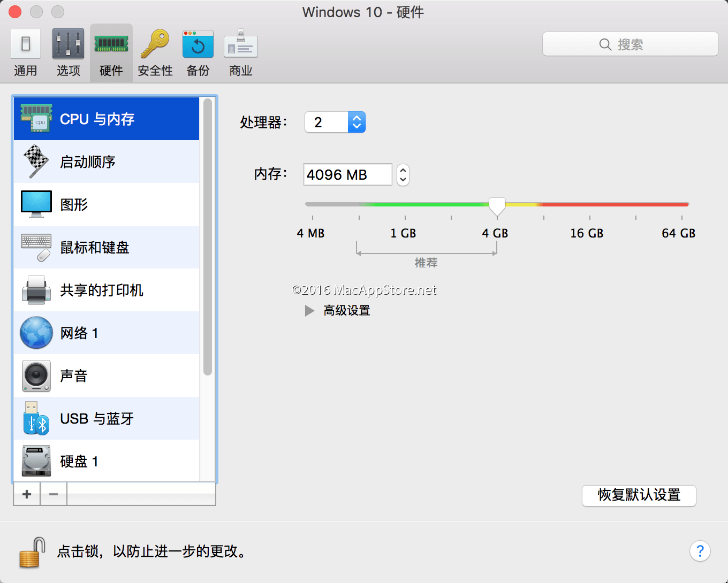
Task: Select the 网络 1 network adapter
Action: pyautogui.click(x=79, y=333)
